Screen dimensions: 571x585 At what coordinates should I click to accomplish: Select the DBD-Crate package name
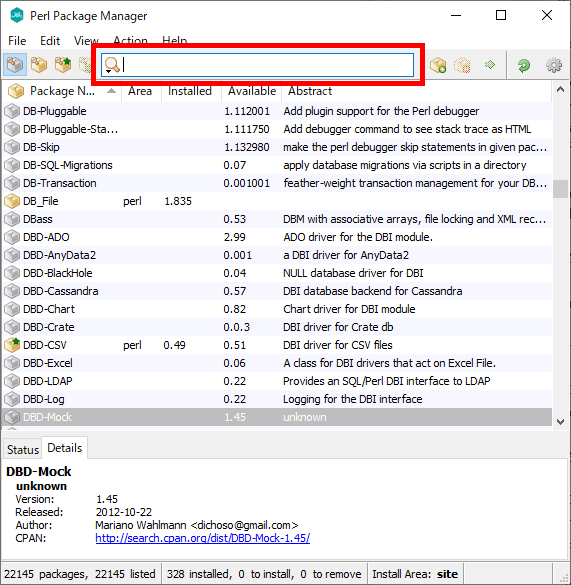[49, 327]
